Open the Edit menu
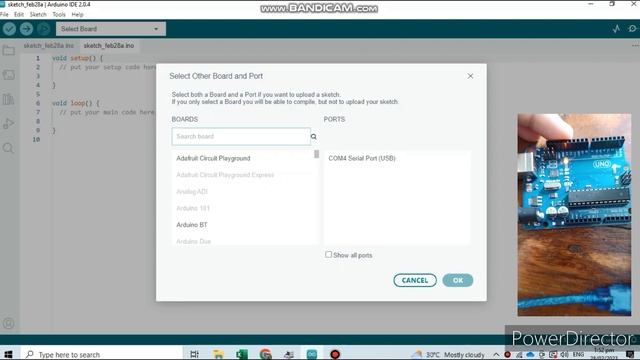640x360 pixels. [19, 14]
